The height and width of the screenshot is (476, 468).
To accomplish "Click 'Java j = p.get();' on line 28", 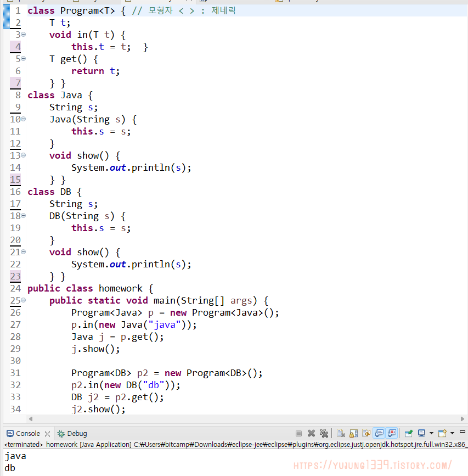I will tap(117, 337).
